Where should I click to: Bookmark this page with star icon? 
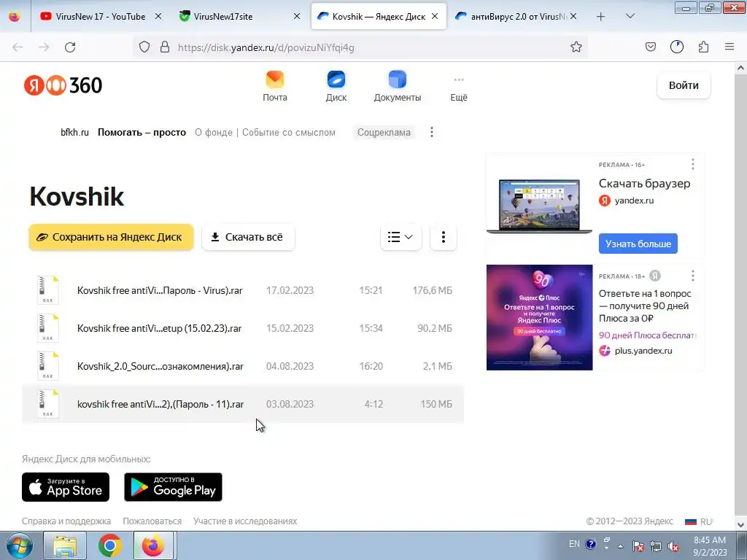coord(576,47)
